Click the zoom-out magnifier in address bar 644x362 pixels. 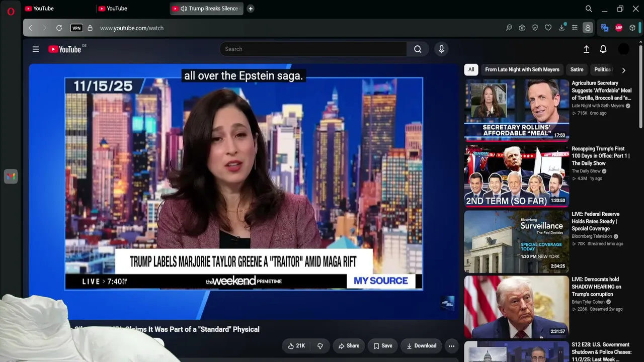(x=509, y=28)
